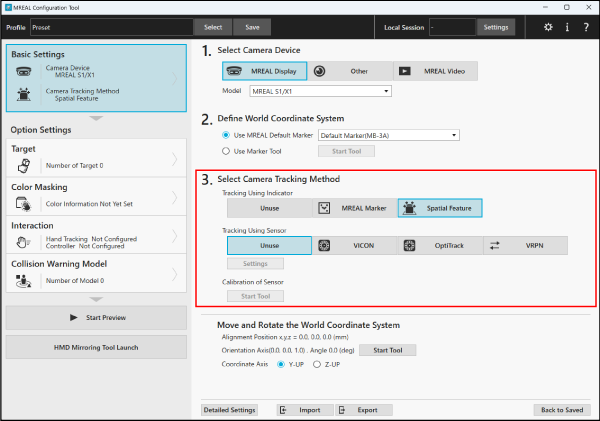
Task: Click the Start Preview button
Action: (x=96, y=318)
